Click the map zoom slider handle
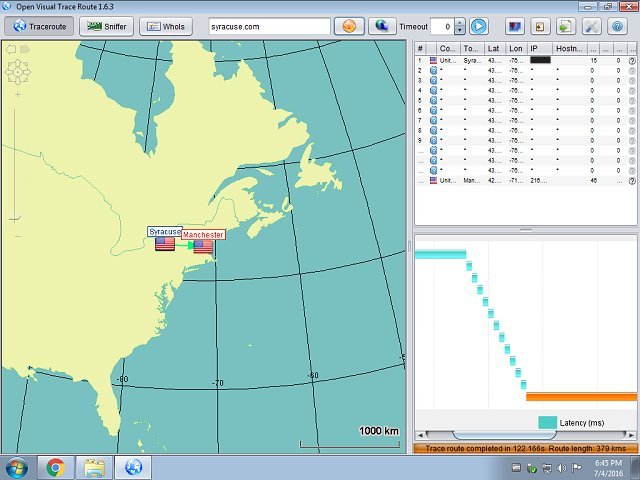 (x=15, y=219)
